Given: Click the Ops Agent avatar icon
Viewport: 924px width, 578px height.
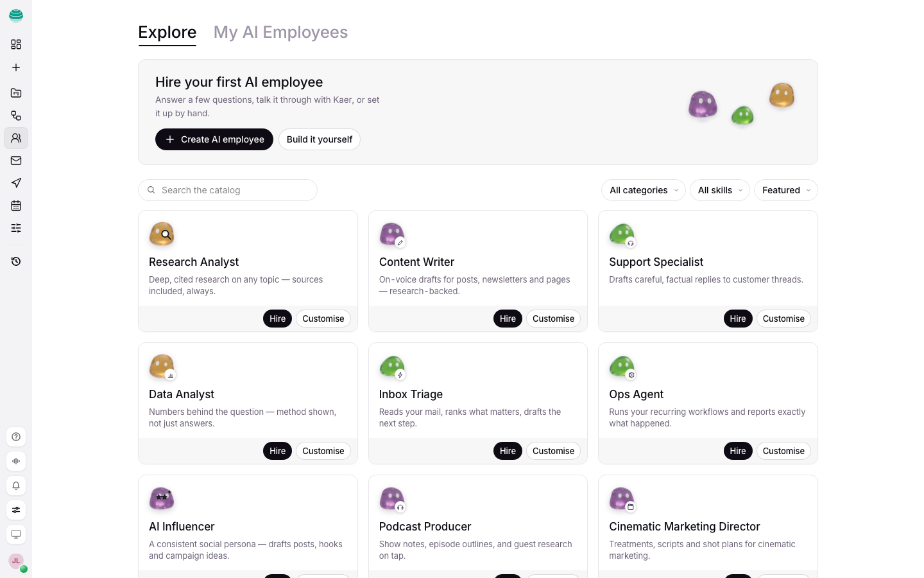Looking at the screenshot, I should [622, 367].
